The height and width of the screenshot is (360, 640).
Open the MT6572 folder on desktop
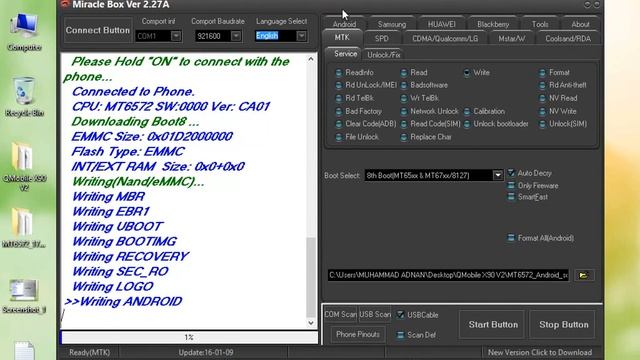[x=23, y=228]
